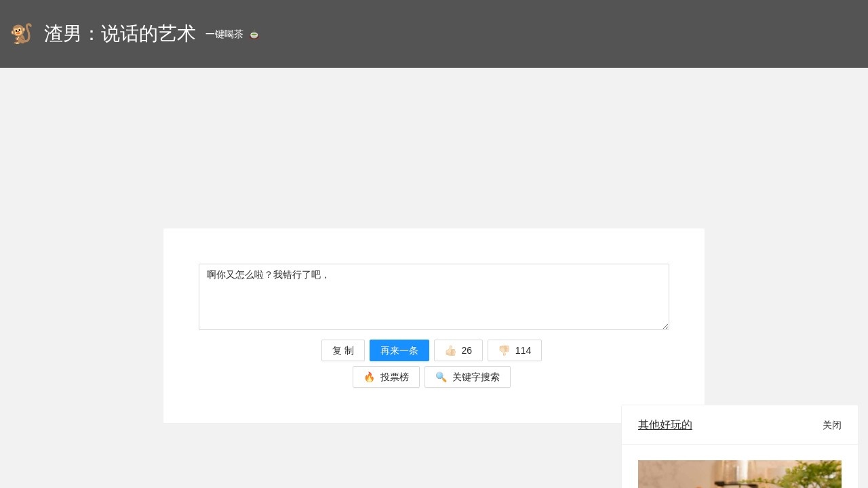
Task: Click the site title 渣男：说话的艺术
Action: coord(119,33)
